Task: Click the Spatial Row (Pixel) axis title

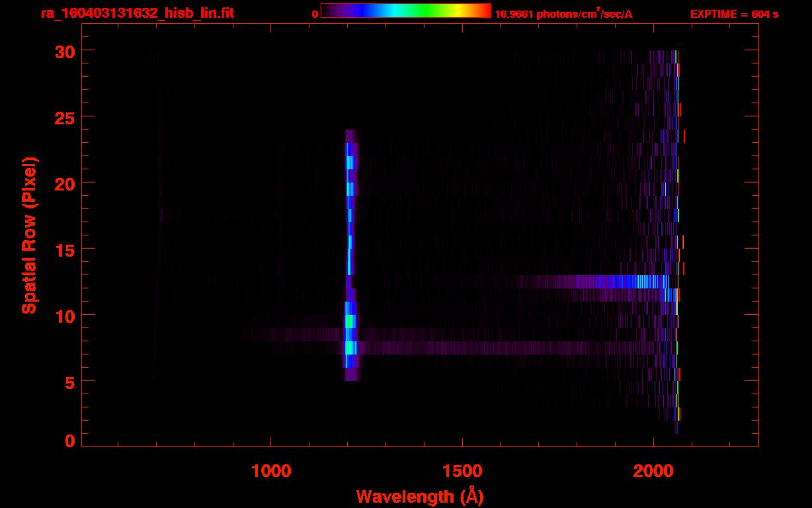Action: [29, 235]
